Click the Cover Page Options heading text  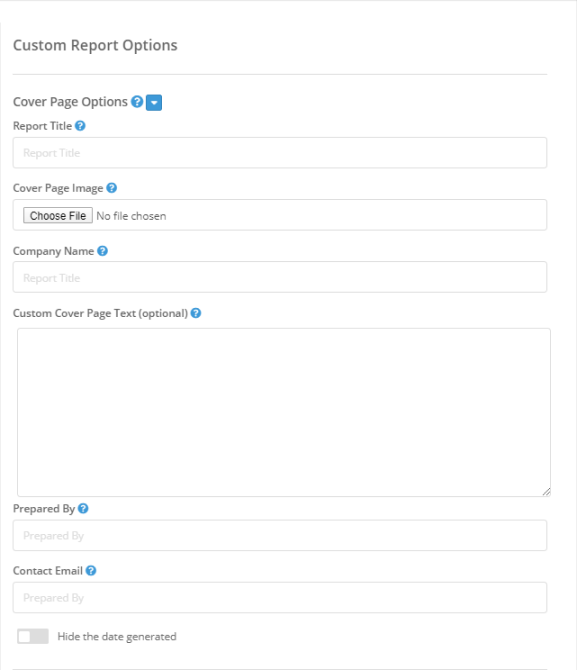[x=70, y=102]
